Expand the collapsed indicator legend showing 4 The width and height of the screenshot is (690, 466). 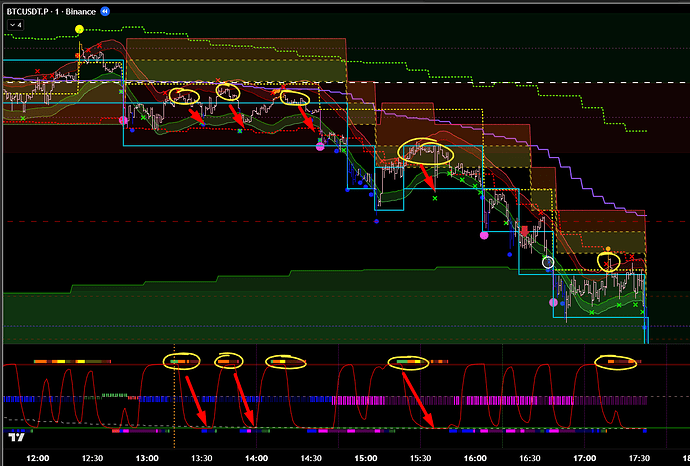[15, 24]
